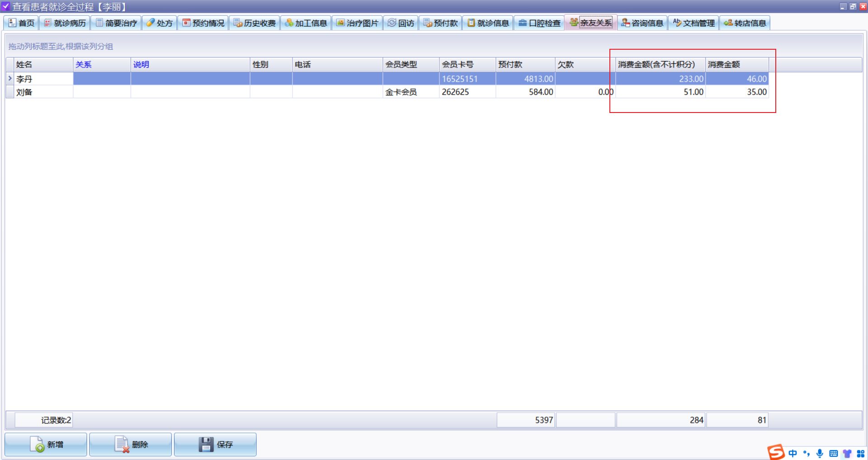The height and width of the screenshot is (460, 868).
Task: Click the 0.00 debt cell
Action: pos(585,92)
